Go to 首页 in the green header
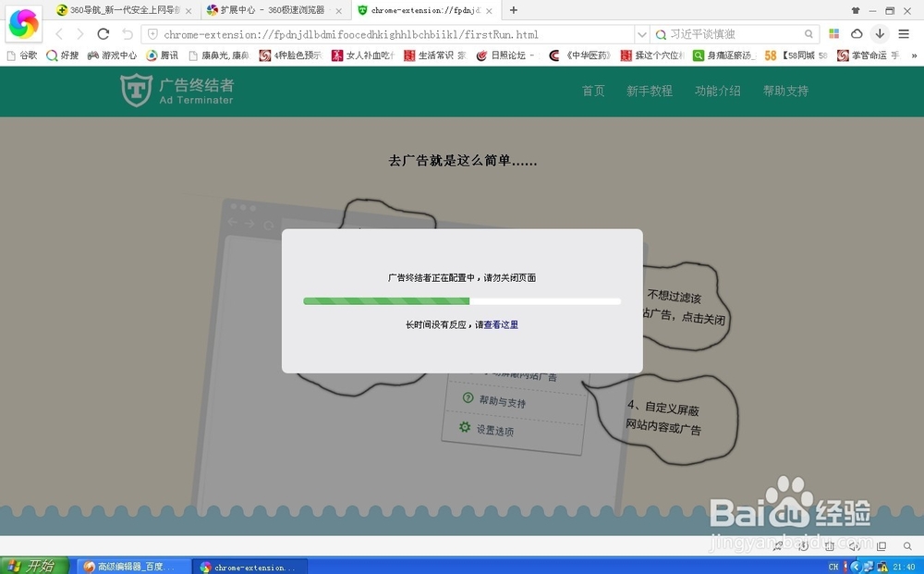The width and height of the screenshot is (924, 574). coord(593,91)
